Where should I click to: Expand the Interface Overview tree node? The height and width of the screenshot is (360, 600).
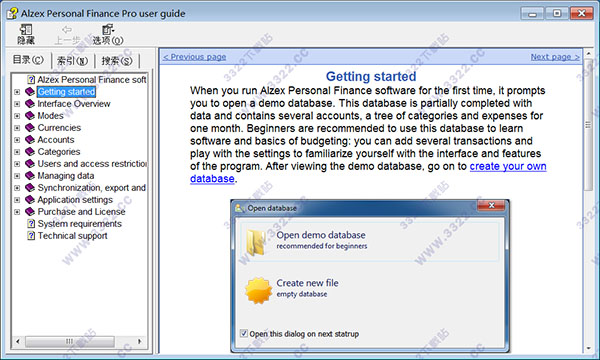pyautogui.click(x=17, y=104)
